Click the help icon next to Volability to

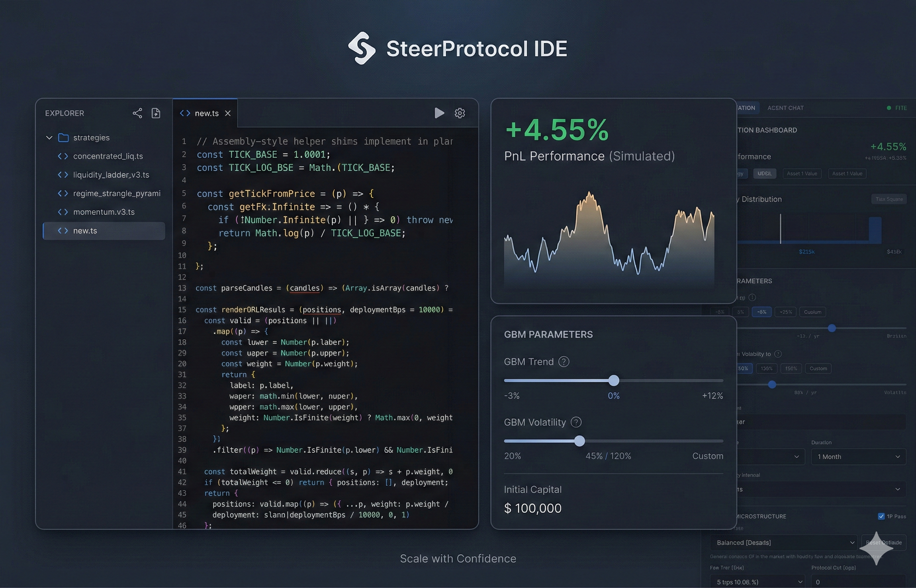pyautogui.click(x=778, y=354)
